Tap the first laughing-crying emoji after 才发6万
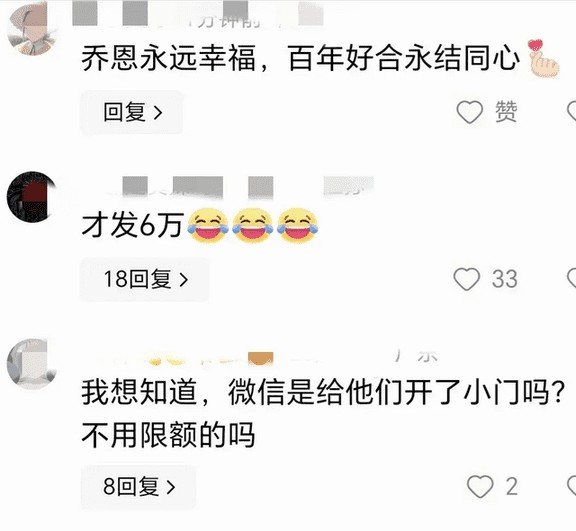 tap(208, 225)
